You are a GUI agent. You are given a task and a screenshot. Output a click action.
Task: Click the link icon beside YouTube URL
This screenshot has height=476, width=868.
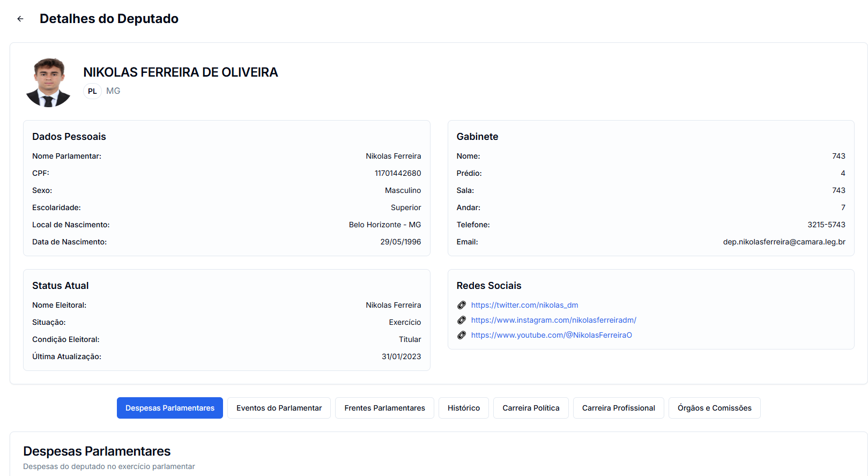[462, 335]
